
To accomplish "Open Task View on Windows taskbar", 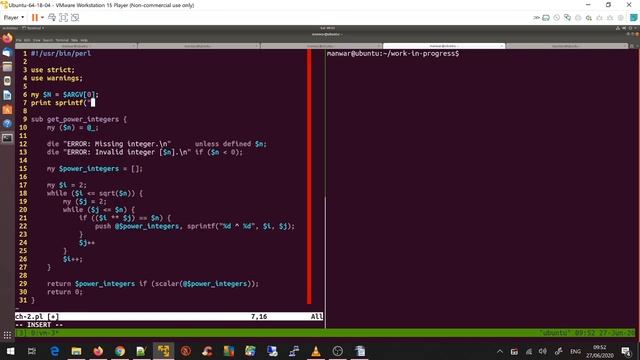I will tap(32, 351).
